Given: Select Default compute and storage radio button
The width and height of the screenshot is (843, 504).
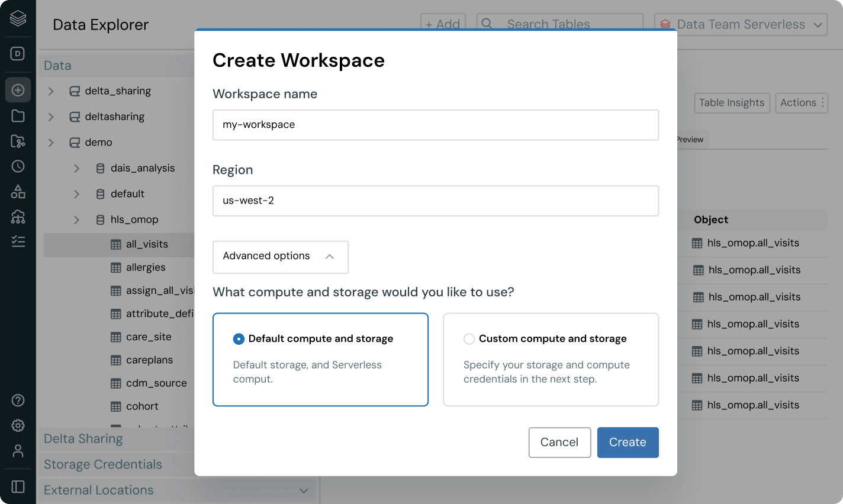Looking at the screenshot, I should click(239, 339).
